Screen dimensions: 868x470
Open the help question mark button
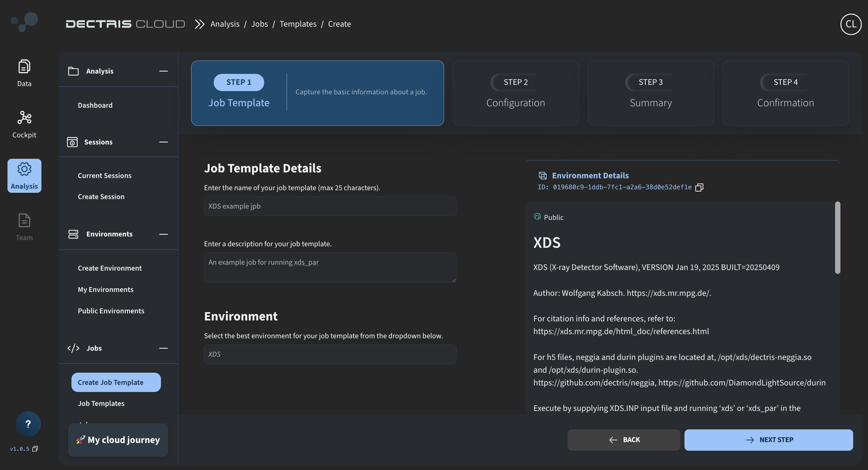point(28,424)
